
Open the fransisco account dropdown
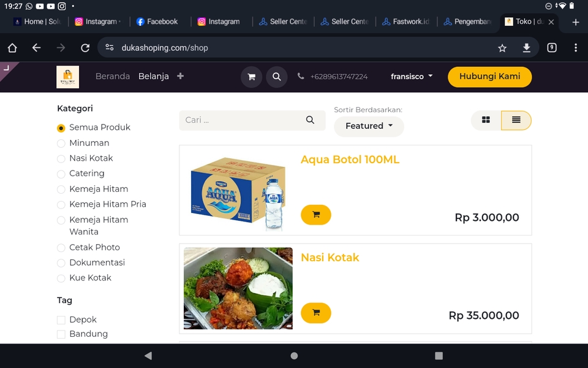(412, 77)
